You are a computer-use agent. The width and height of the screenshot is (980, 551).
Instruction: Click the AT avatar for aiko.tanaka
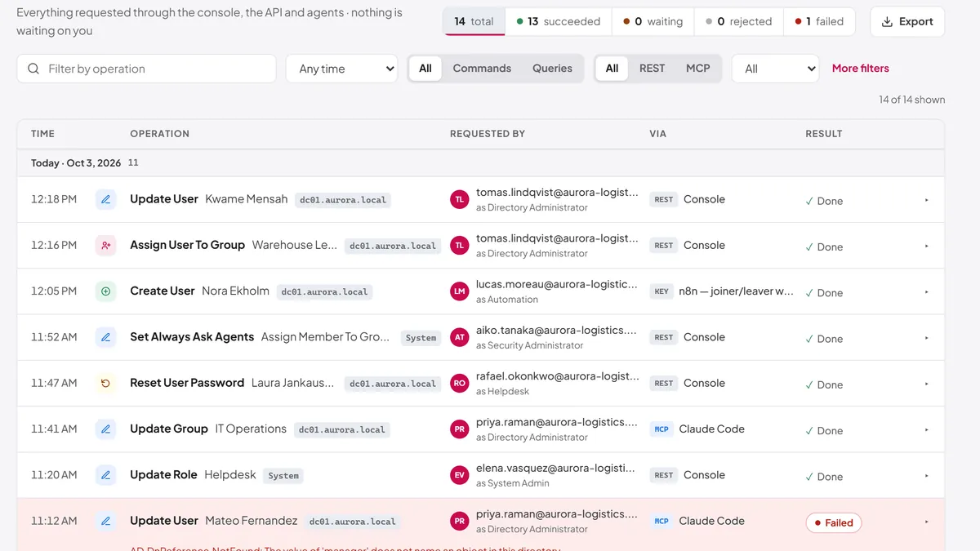click(x=460, y=336)
